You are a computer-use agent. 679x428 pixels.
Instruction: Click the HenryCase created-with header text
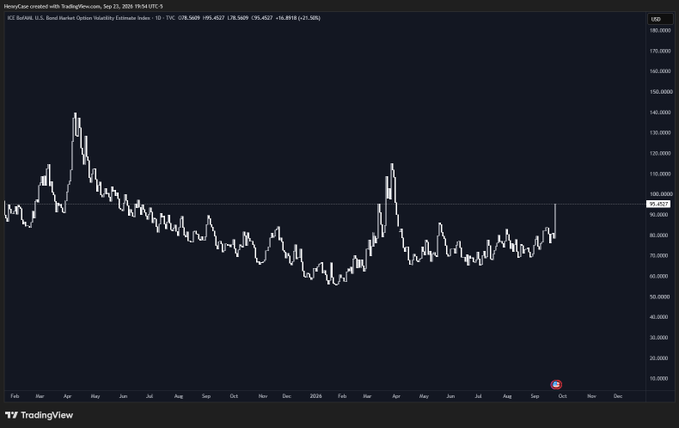click(x=83, y=6)
